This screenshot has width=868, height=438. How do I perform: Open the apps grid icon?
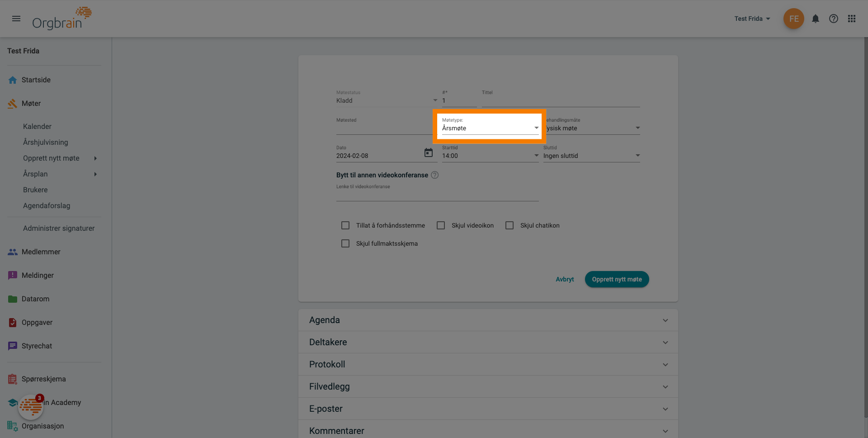coord(851,19)
